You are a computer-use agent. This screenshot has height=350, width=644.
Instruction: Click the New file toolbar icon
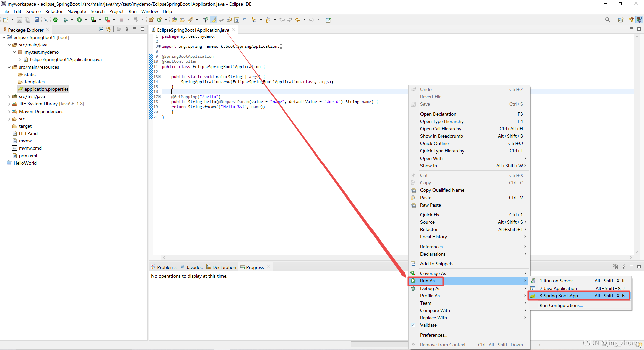pos(6,20)
